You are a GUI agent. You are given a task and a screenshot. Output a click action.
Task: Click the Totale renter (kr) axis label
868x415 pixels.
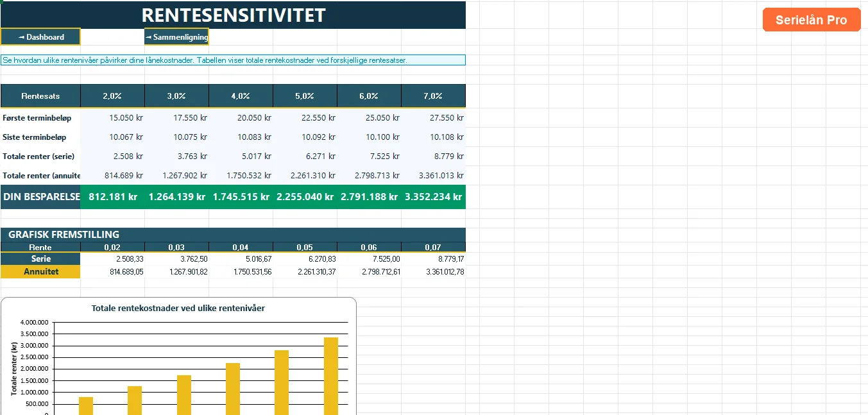coord(13,368)
